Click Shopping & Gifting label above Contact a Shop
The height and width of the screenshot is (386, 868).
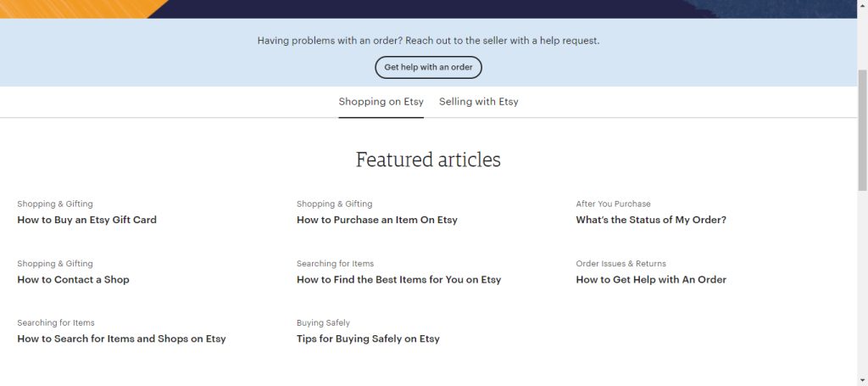coord(55,264)
